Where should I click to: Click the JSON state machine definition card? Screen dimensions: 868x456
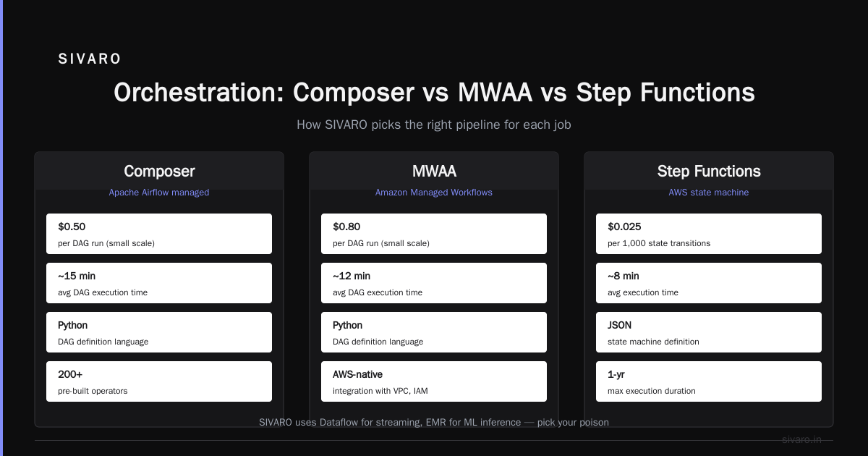709,332
